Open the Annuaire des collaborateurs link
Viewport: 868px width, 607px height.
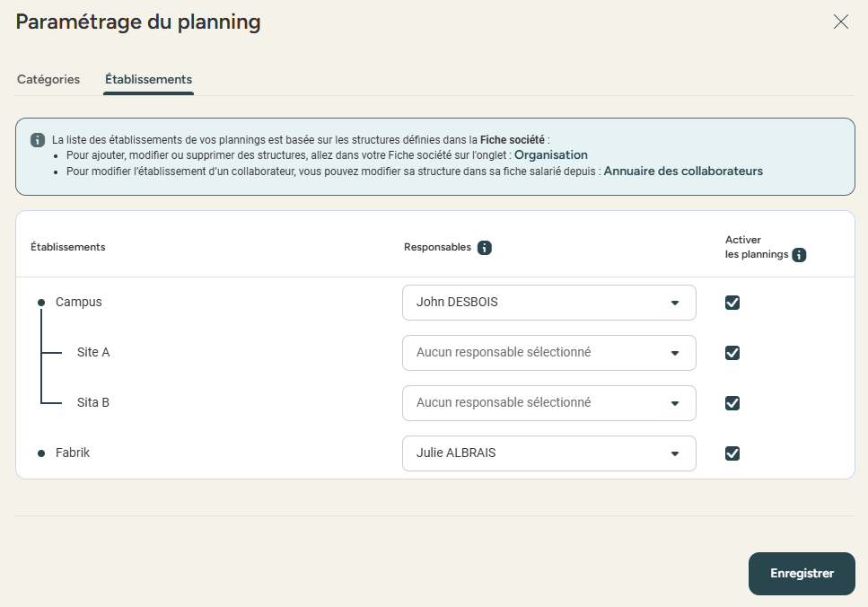click(x=683, y=171)
